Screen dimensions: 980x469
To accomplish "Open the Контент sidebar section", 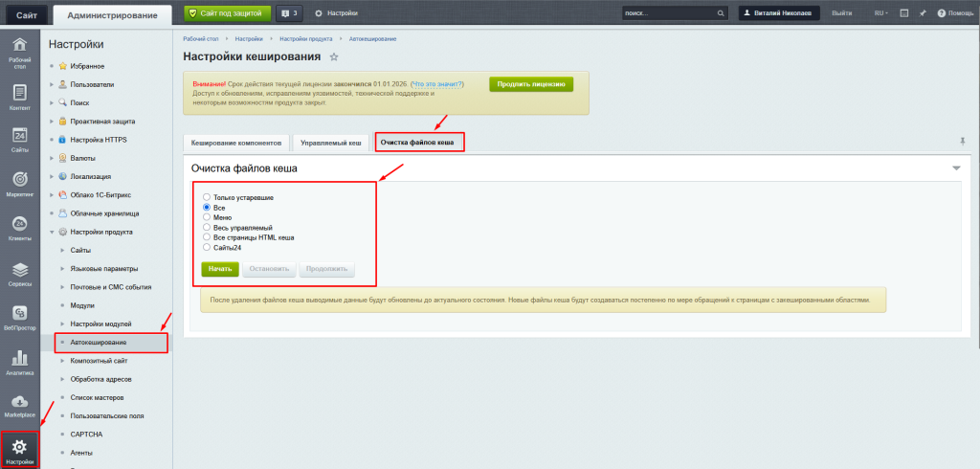I will point(20,97).
